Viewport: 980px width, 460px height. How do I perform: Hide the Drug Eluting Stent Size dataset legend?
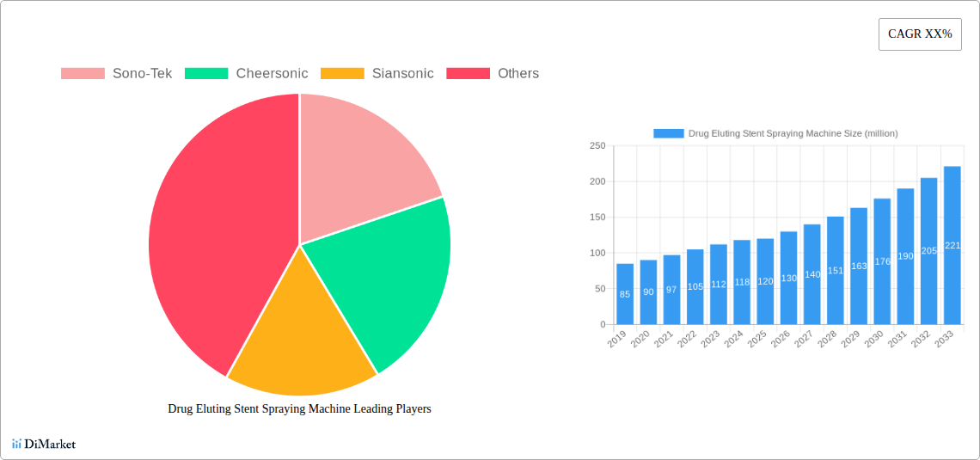point(775,133)
